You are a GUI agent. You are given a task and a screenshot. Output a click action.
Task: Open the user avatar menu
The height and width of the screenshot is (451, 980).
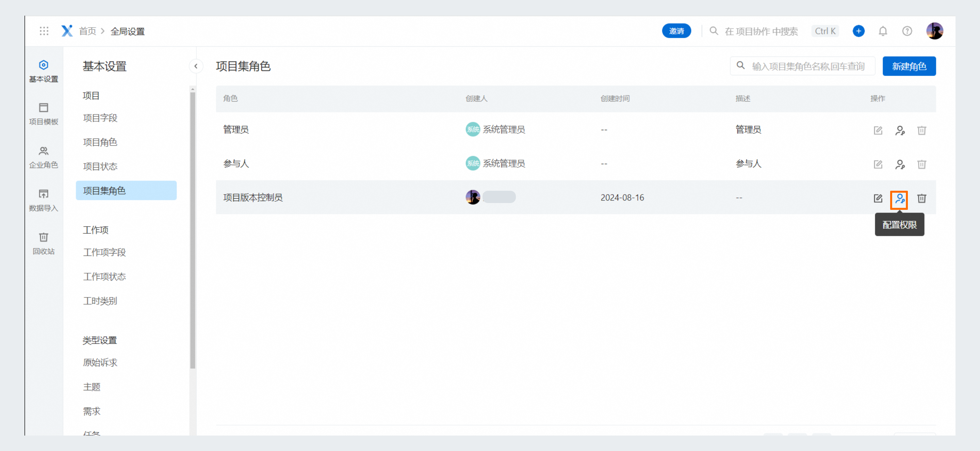[934, 31]
